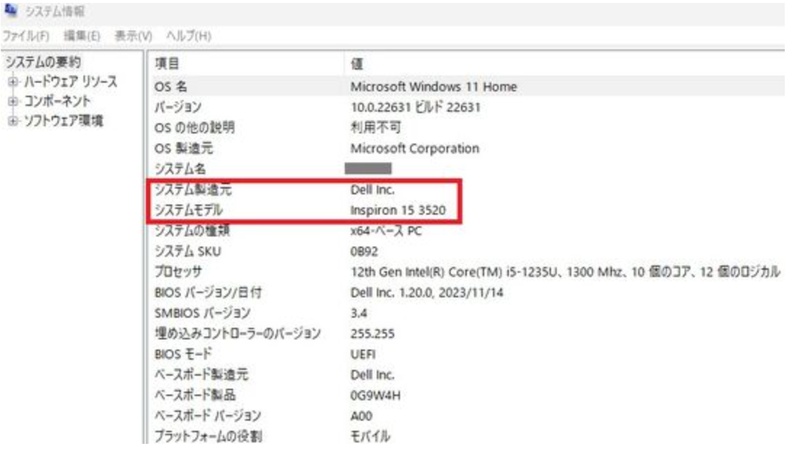This screenshot has width=800, height=454.
Task: Expand the コンポーネント node
Action: point(13,101)
